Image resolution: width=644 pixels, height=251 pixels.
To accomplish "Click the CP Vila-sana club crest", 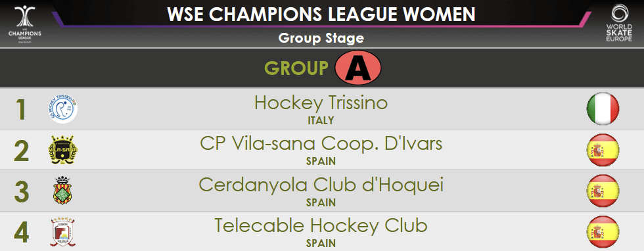I will [x=63, y=150].
